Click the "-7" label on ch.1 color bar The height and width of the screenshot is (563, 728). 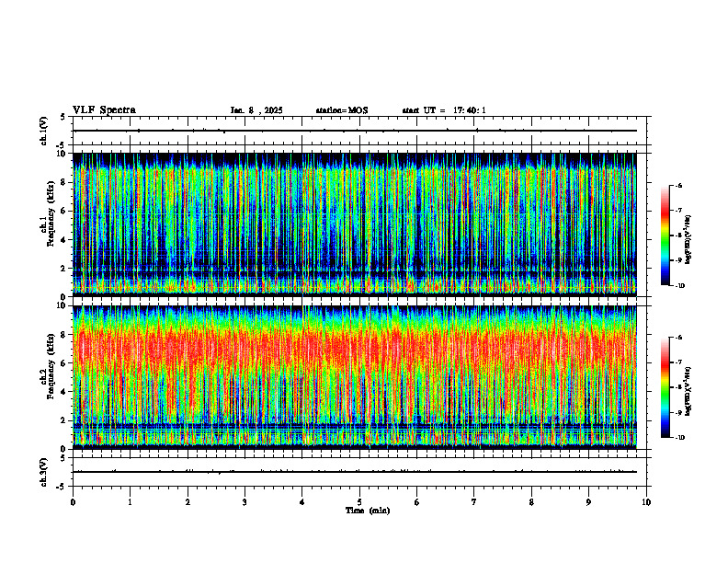[x=679, y=211]
